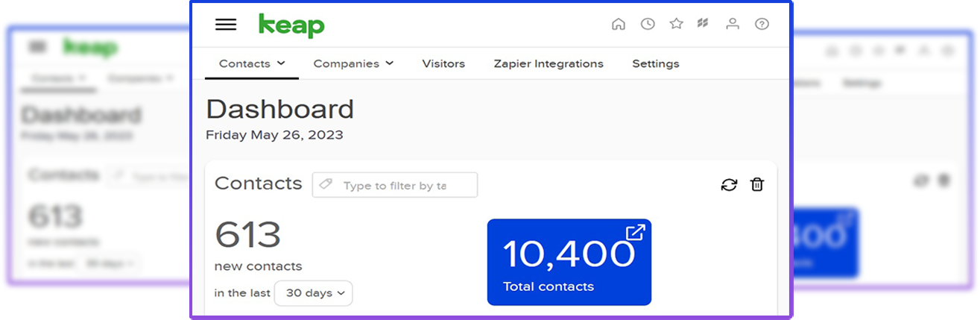Refresh the Contacts widget

click(729, 185)
